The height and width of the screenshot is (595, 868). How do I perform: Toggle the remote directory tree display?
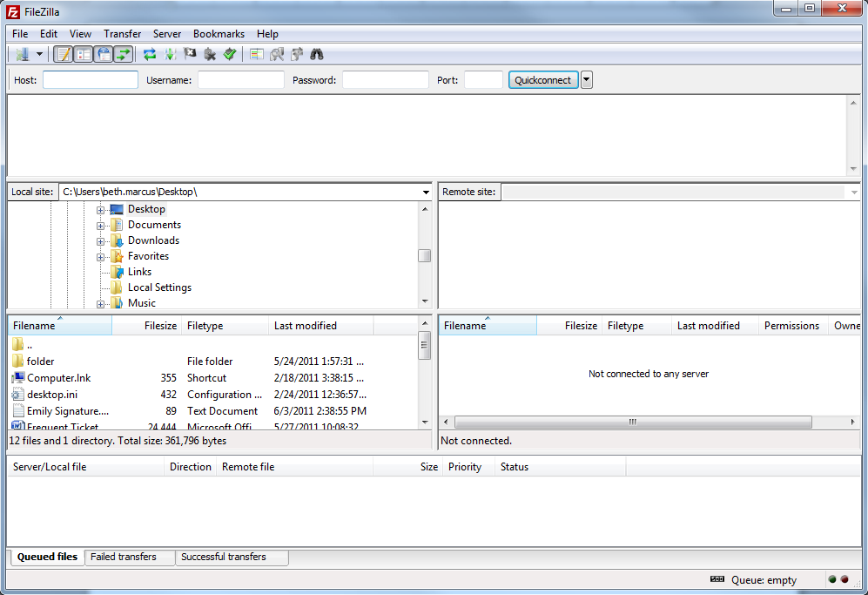pyautogui.click(x=104, y=54)
